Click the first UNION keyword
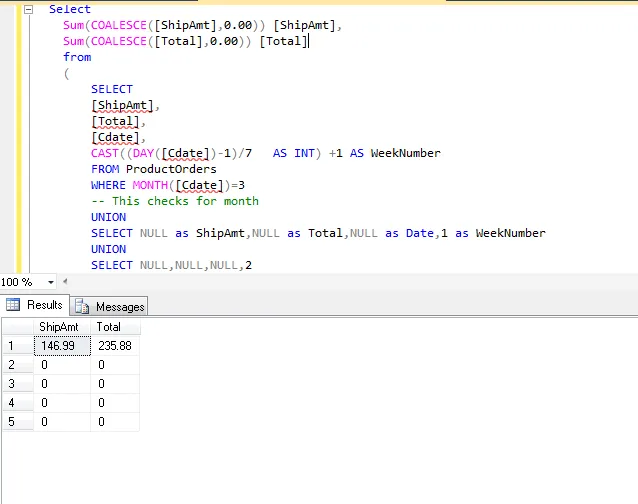 click(109, 217)
